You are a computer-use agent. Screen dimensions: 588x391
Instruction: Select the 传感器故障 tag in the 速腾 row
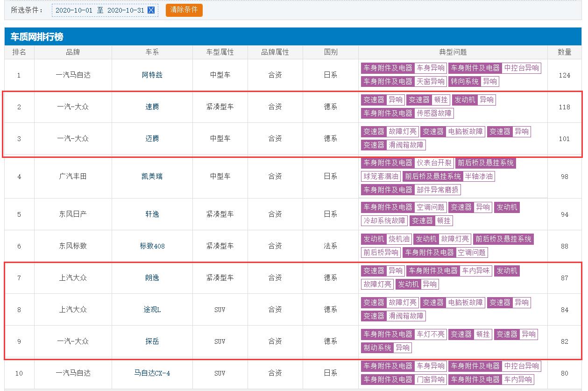click(x=407, y=113)
